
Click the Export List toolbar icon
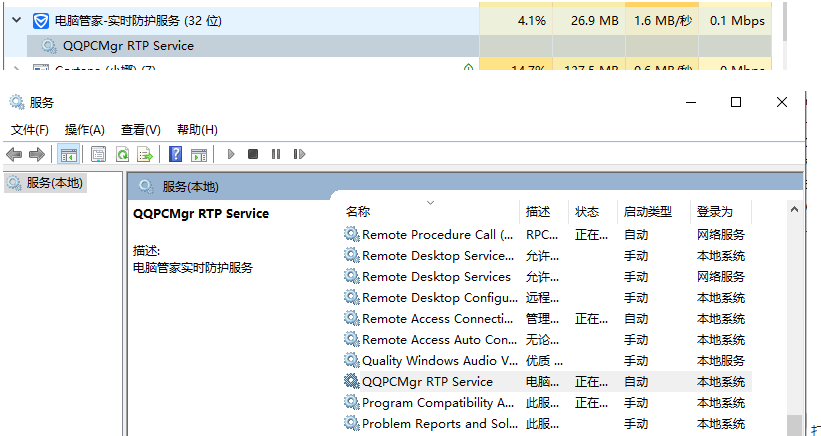point(145,154)
